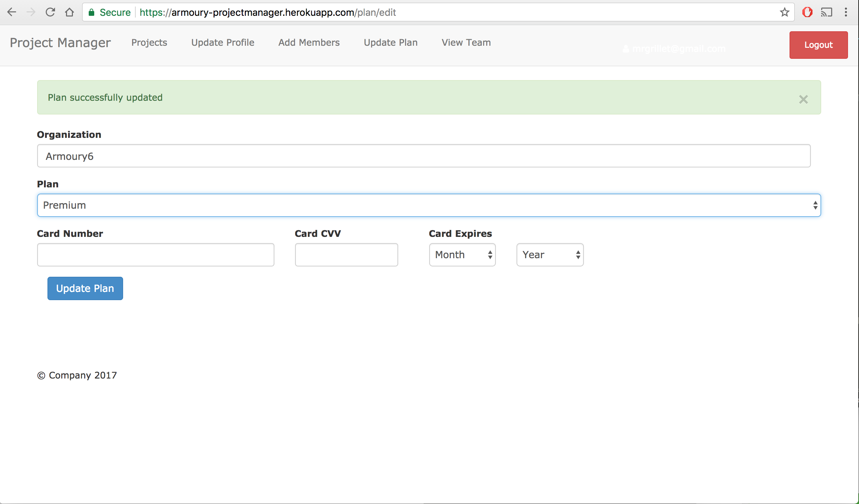Open the Add Members navigation item
The image size is (859, 504).
pyautogui.click(x=309, y=43)
